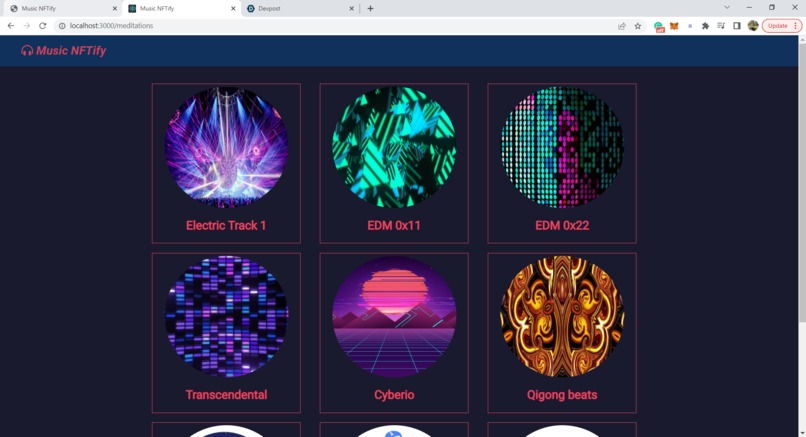The image size is (806, 437).
Task: Open the Grammarly extension icon
Action: [658, 26]
